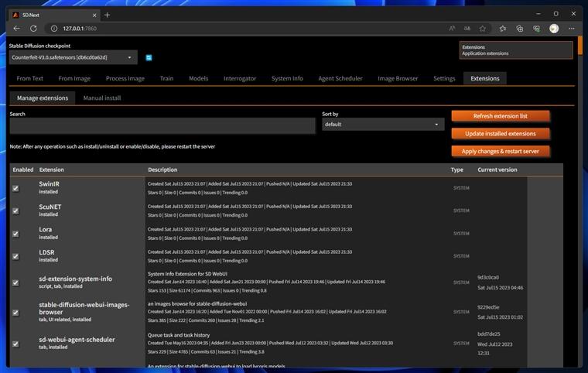Click the sd-webui-agent-scheduler extension name
The image size is (588, 373).
click(77, 340)
